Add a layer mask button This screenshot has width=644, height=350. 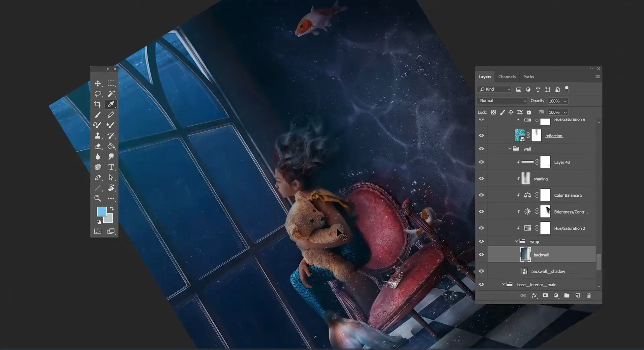coord(545,295)
